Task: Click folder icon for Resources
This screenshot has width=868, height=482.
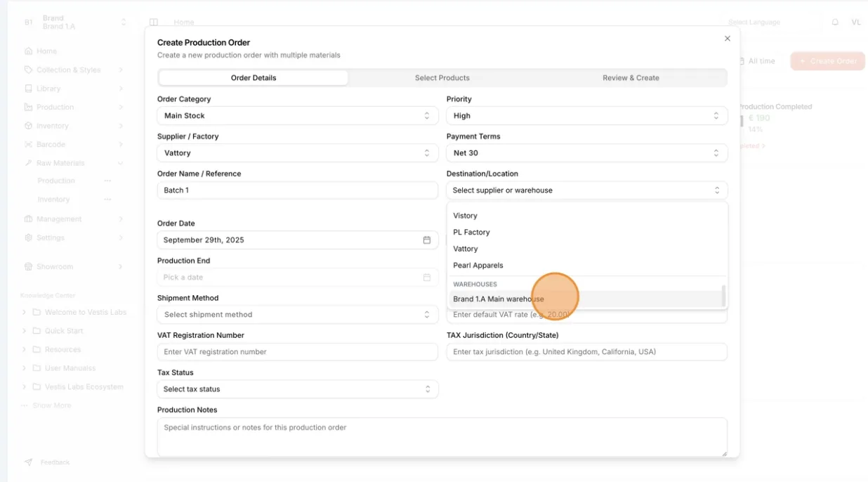Action: (x=37, y=349)
